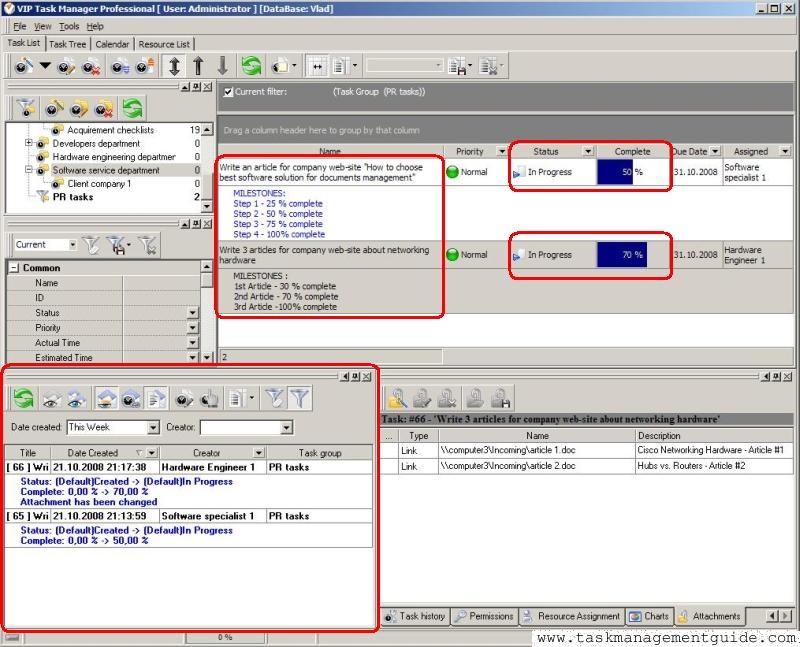Click the save attachment paperclip disk icon
The width and height of the screenshot is (800, 647).
(501, 399)
